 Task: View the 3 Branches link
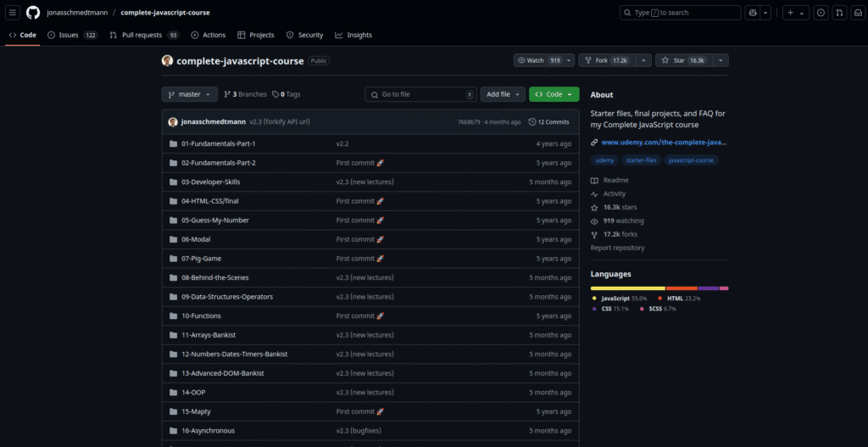(x=245, y=94)
